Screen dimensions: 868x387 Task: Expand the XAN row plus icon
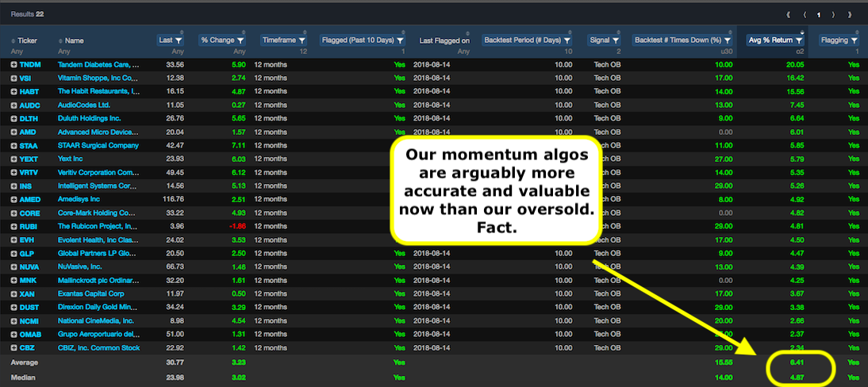point(13,294)
